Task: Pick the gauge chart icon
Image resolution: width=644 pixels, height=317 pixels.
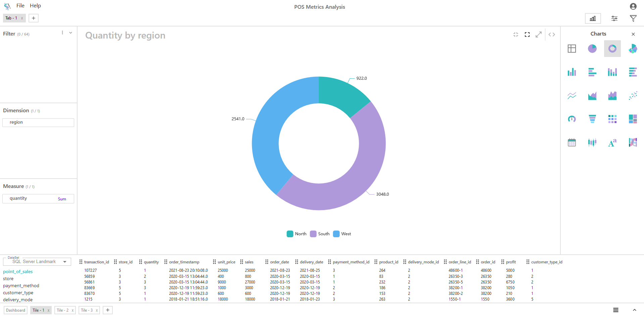Action: (572, 119)
